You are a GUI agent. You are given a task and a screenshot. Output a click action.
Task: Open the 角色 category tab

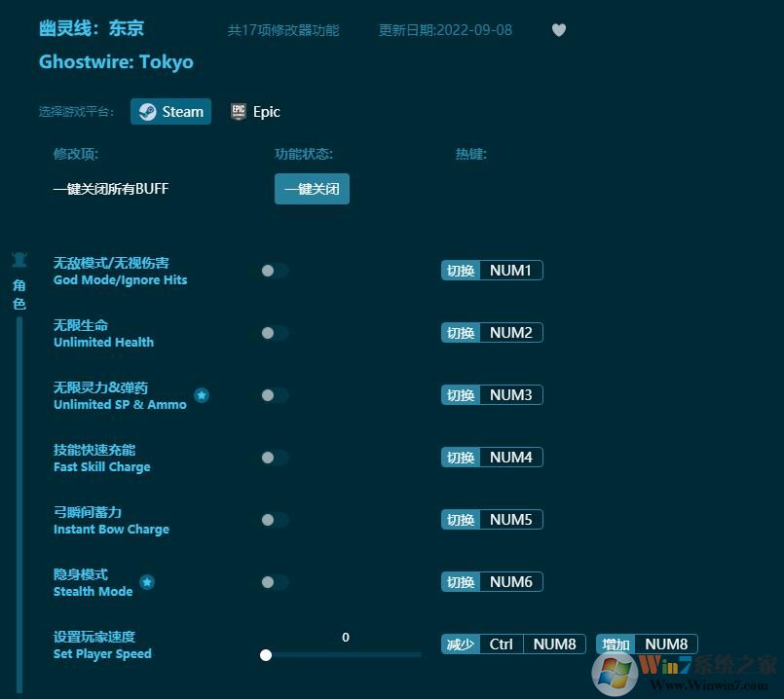19,293
